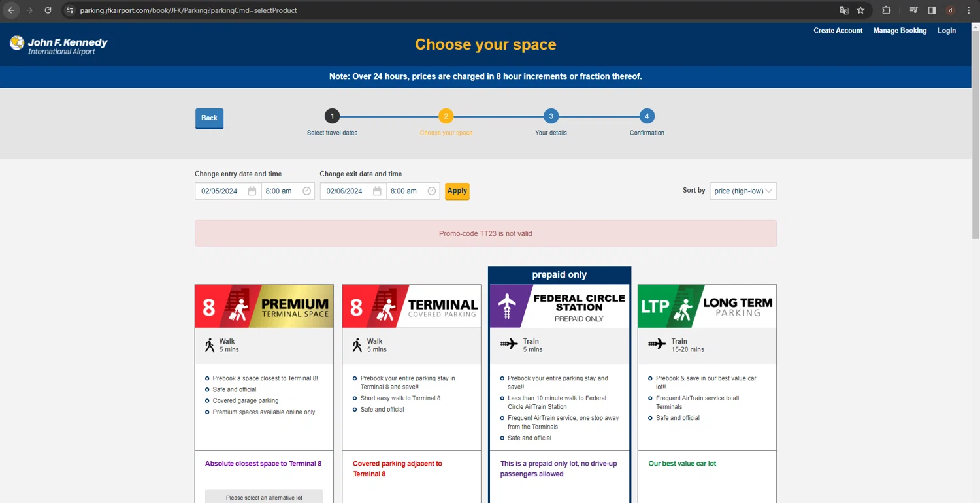Viewport: 980px width, 503px height.
Task: Click 'Please select an alternative lot' button
Action: tap(264, 496)
